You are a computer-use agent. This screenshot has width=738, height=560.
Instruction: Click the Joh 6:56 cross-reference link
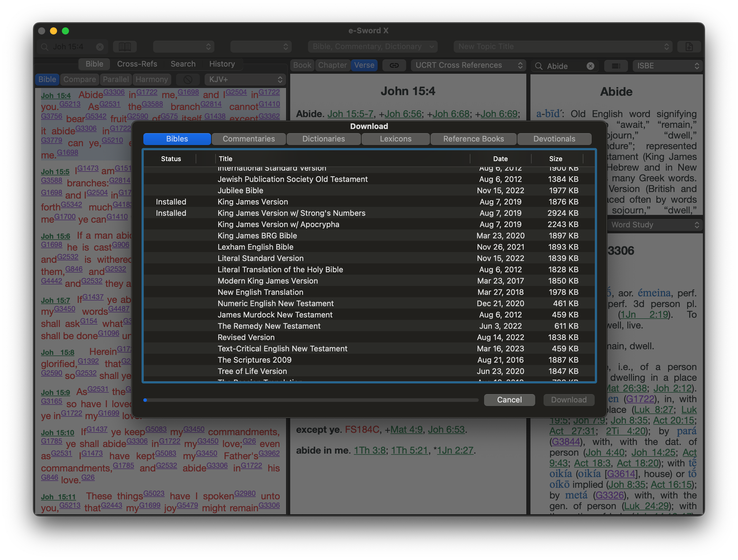(x=403, y=114)
